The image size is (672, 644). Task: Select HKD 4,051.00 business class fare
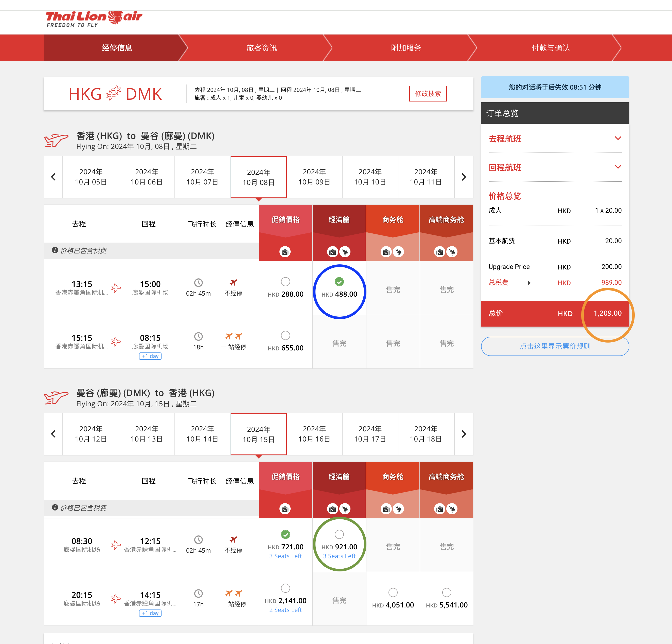(x=393, y=592)
